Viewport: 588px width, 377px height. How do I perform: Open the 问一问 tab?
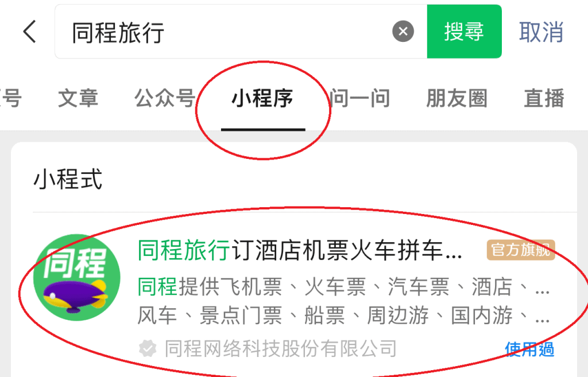(x=360, y=98)
